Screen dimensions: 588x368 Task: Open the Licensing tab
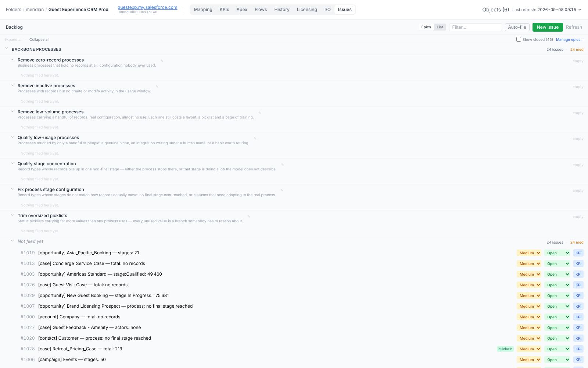[307, 10]
